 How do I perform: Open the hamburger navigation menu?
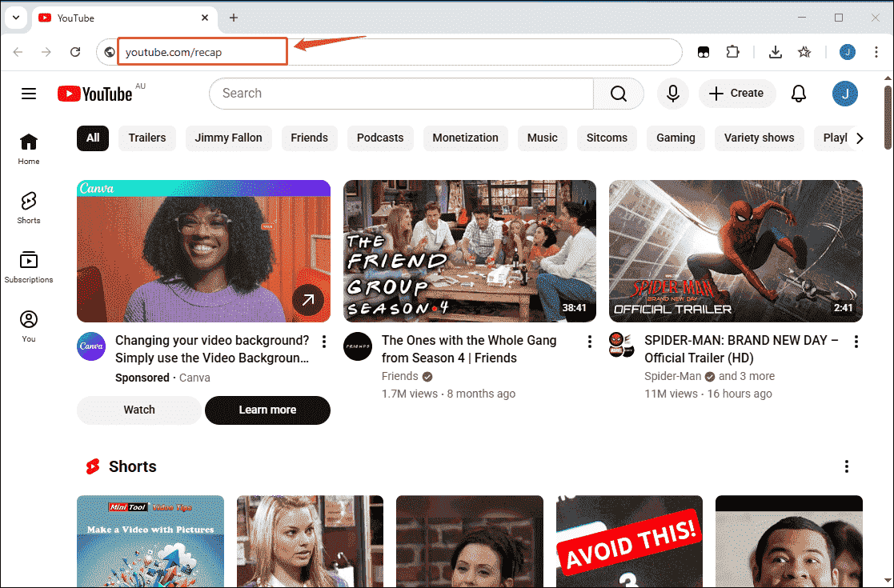tap(29, 94)
